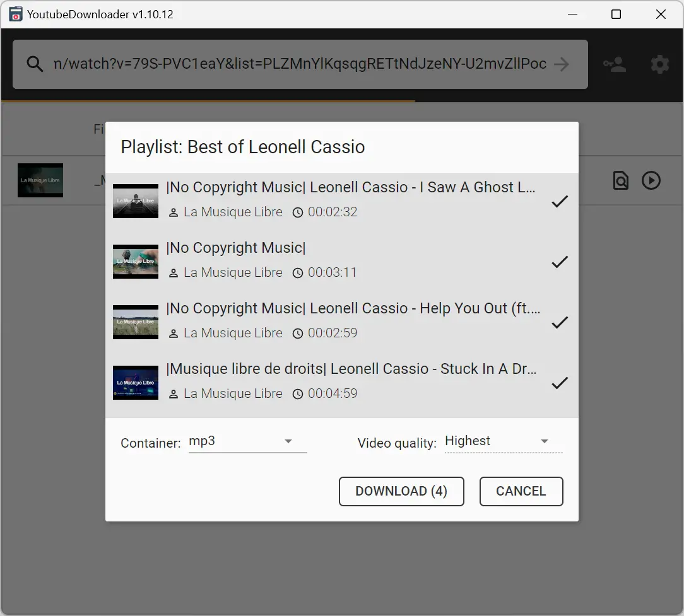Deselect the I Saw A Ghost video checkmark
This screenshot has height=616, width=684.
tap(560, 201)
